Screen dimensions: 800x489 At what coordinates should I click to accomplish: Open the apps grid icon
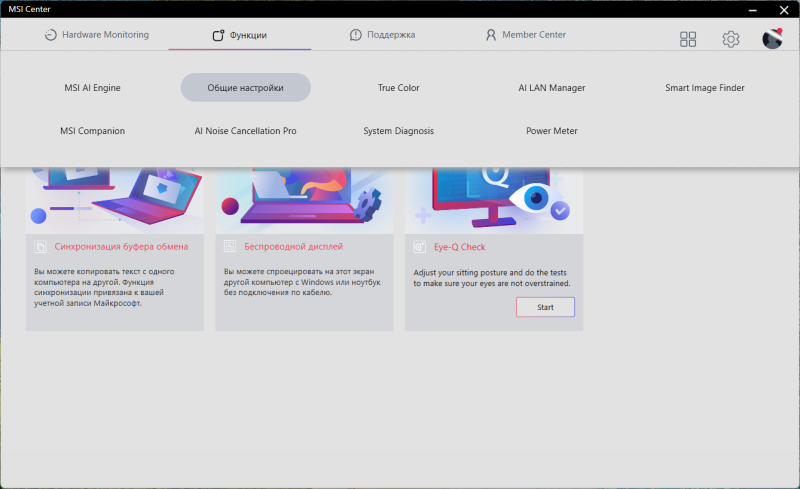[688, 39]
